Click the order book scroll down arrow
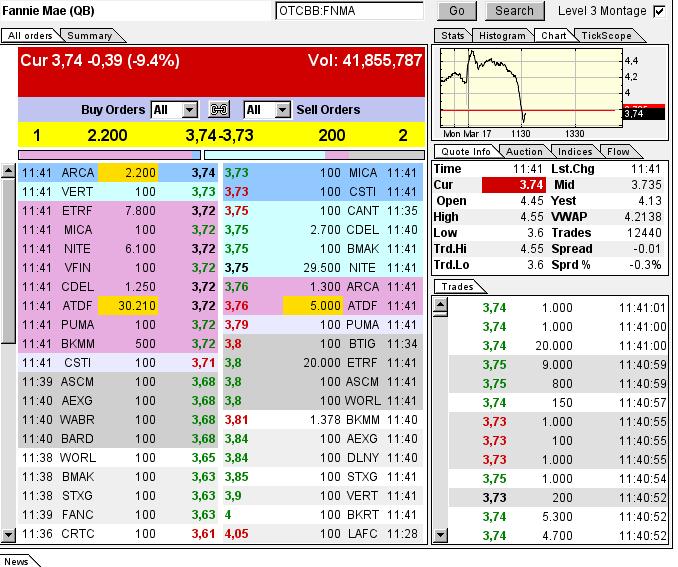This screenshot has height=567, width=678. point(8,535)
